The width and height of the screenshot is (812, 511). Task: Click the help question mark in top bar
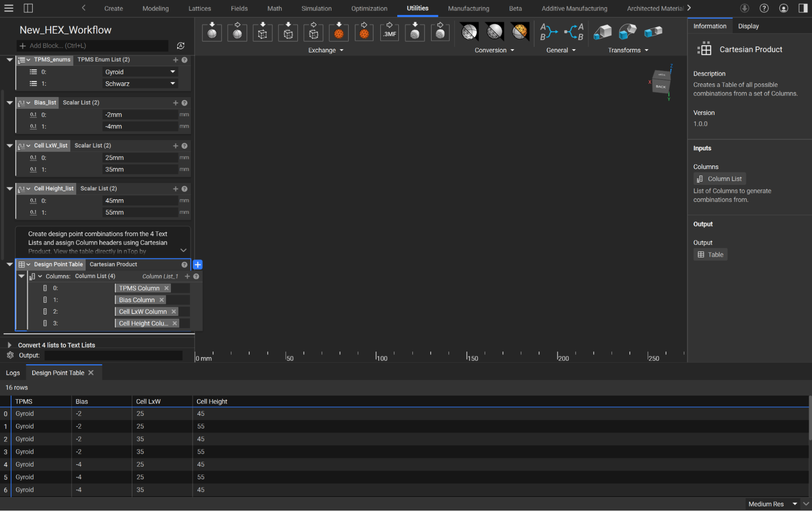click(x=764, y=8)
